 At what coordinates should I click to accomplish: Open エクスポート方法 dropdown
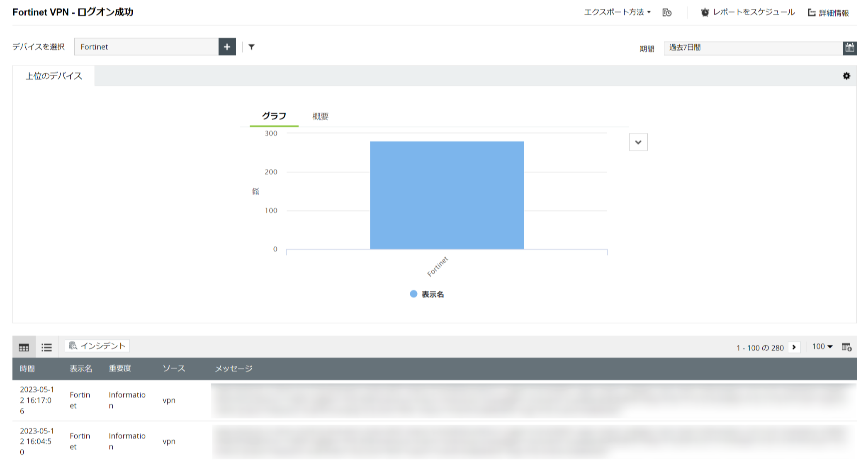[617, 12]
